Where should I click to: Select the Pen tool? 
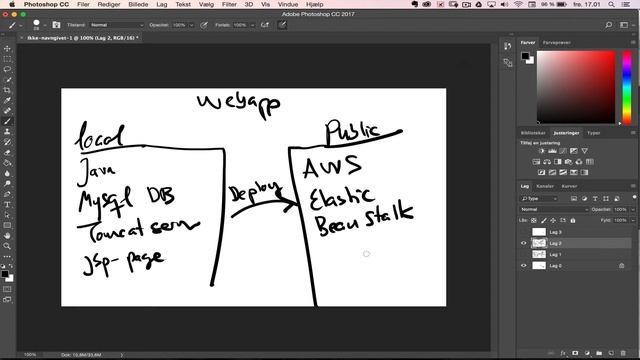pyautogui.click(x=7, y=194)
